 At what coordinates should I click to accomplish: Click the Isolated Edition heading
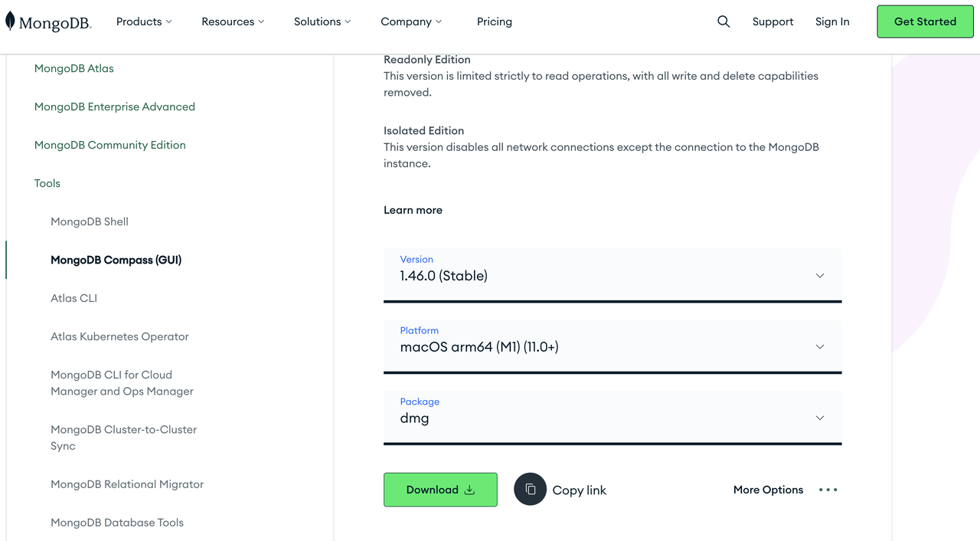click(424, 131)
